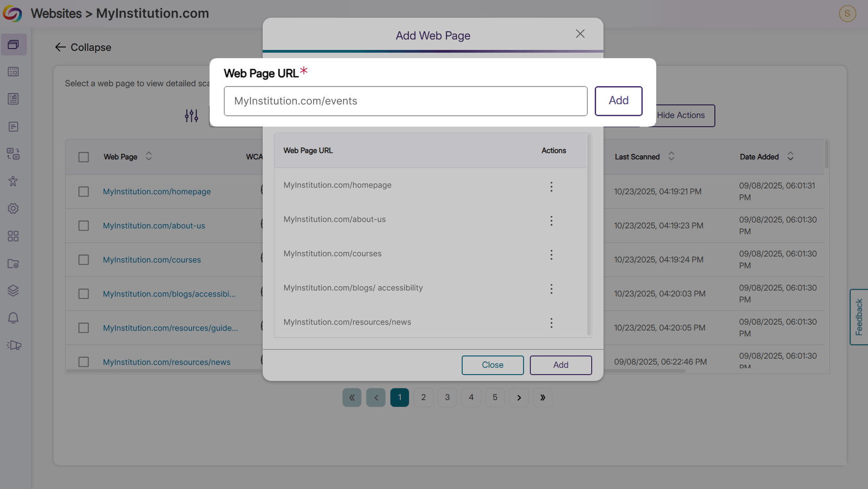Select the Websites icon in the sidebar
Image resolution: width=868 pixels, height=489 pixels.
(x=14, y=44)
